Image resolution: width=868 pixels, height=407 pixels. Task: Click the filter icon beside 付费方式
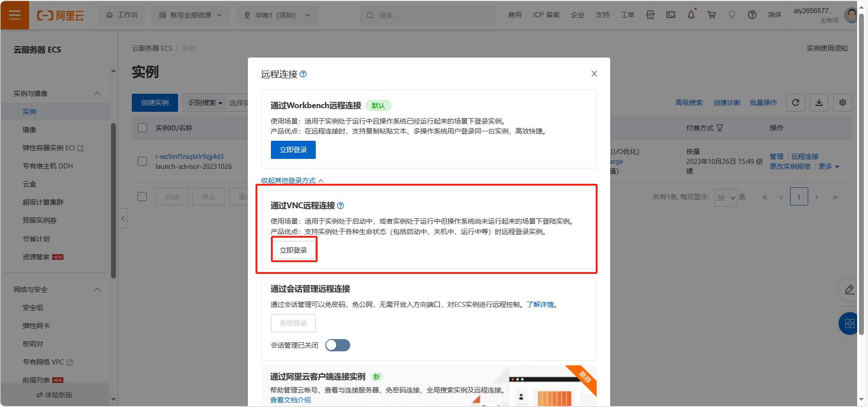[720, 128]
